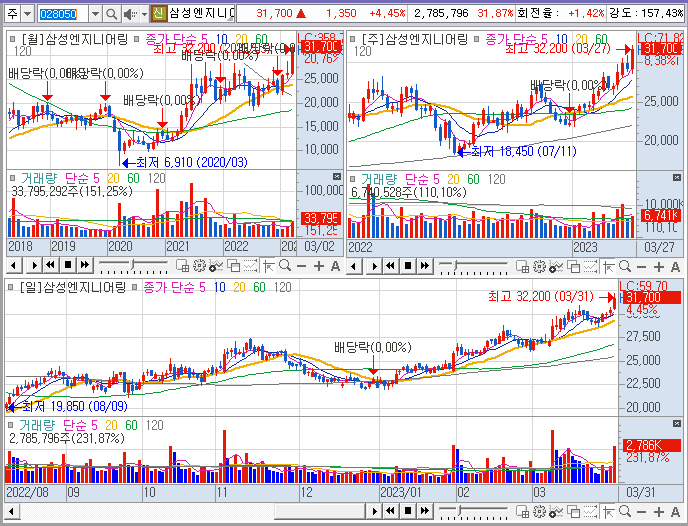Toggle square marker before 종가 단순 in weekly chart
This screenshot has width=688, height=526.
[x=477, y=39]
